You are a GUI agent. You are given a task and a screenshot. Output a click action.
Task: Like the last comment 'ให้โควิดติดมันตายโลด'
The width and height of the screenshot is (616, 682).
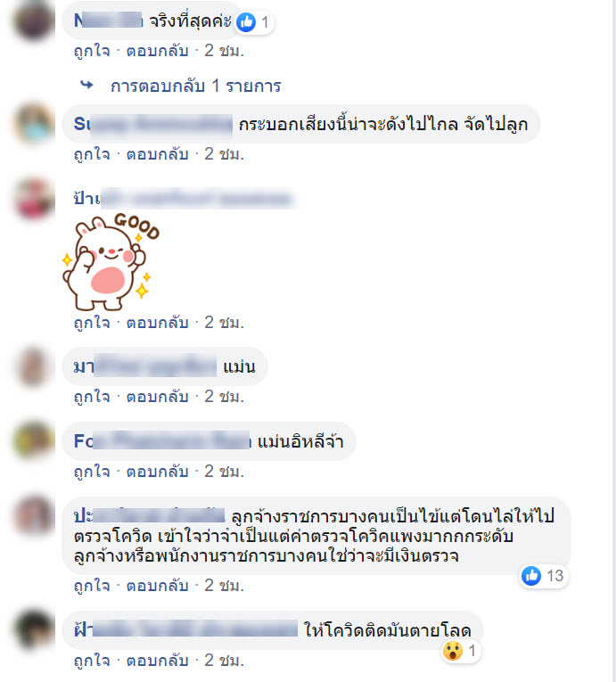click(92, 661)
